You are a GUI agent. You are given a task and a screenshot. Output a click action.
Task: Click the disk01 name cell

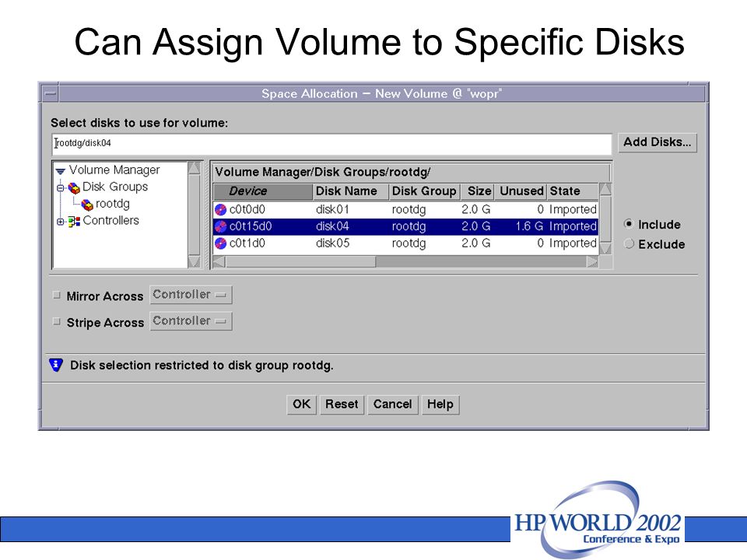(332, 209)
